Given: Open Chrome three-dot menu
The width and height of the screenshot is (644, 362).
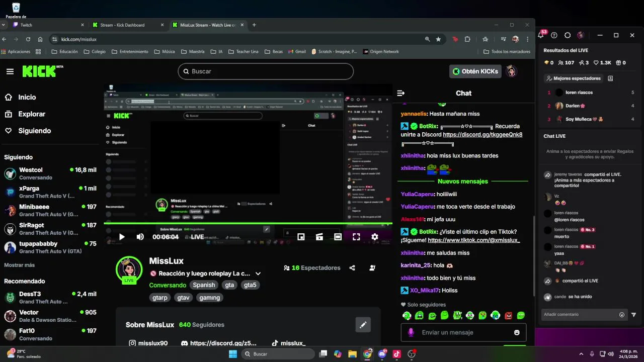Looking at the screenshot, I should pos(527,39).
